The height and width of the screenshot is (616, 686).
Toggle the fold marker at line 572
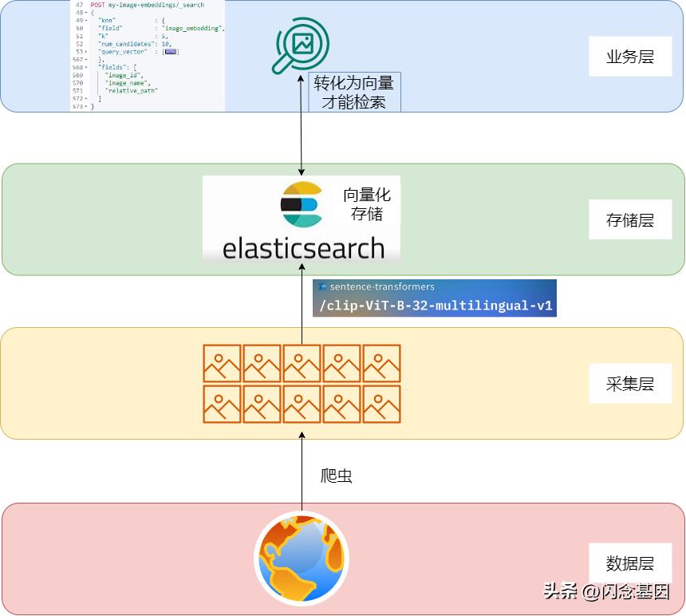pyautogui.click(x=85, y=99)
